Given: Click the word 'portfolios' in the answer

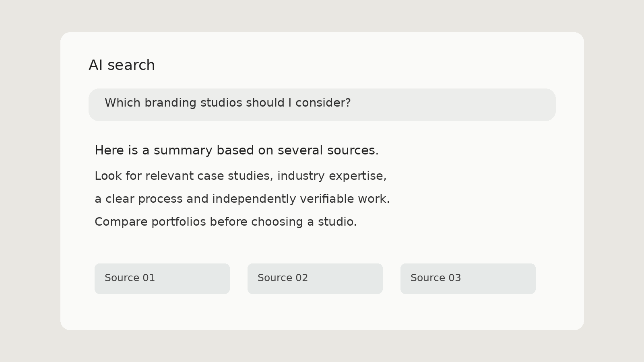Looking at the screenshot, I should coord(179,222).
